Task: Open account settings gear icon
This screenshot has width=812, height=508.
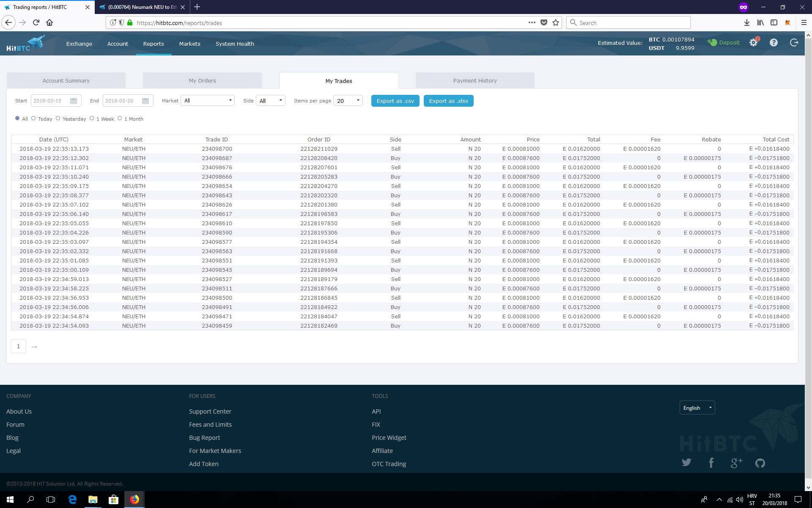Action: pyautogui.click(x=754, y=42)
